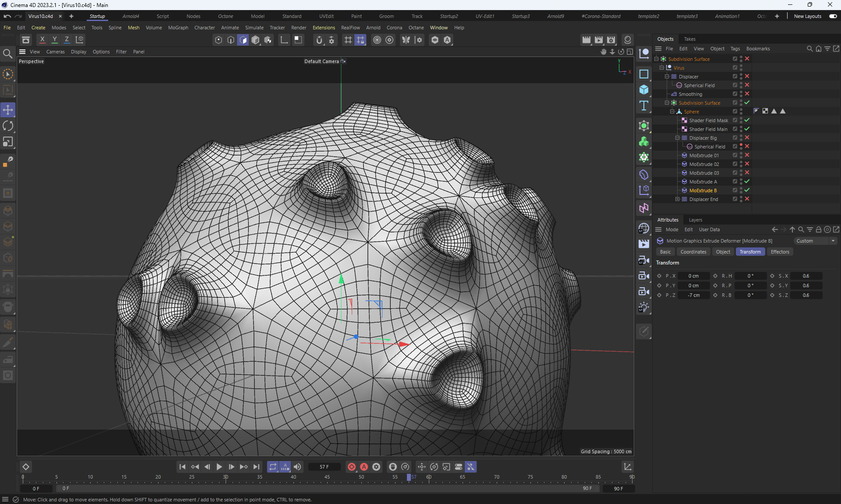Screen dimensions: 841x504
Task: Click the Play Forwards button
Action: (x=219, y=467)
